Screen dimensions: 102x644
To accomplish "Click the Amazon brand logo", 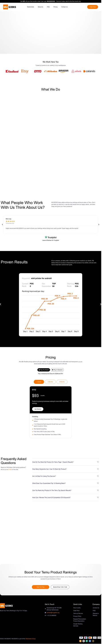I will click(x=64, y=71).
